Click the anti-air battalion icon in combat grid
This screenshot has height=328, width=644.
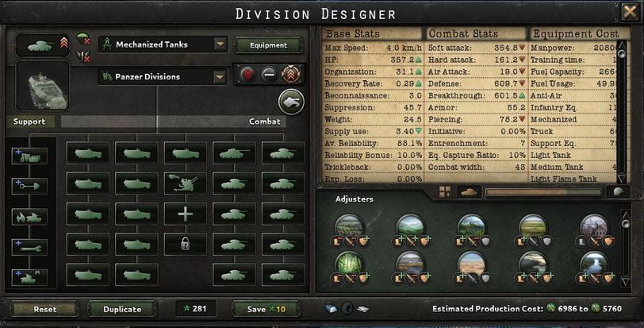coord(186,183)
